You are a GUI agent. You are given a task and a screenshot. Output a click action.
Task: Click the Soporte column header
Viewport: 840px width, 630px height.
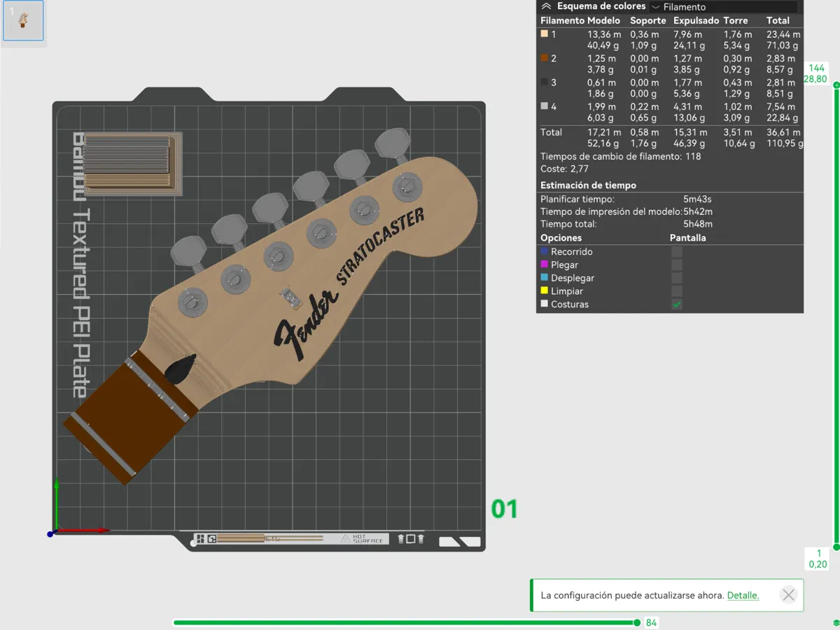[647, 20]
